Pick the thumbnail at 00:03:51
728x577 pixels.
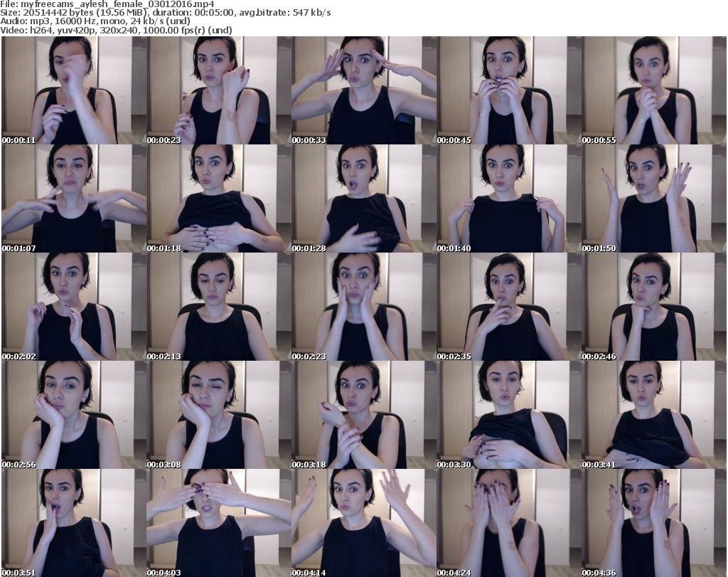[x=74, y=523]
